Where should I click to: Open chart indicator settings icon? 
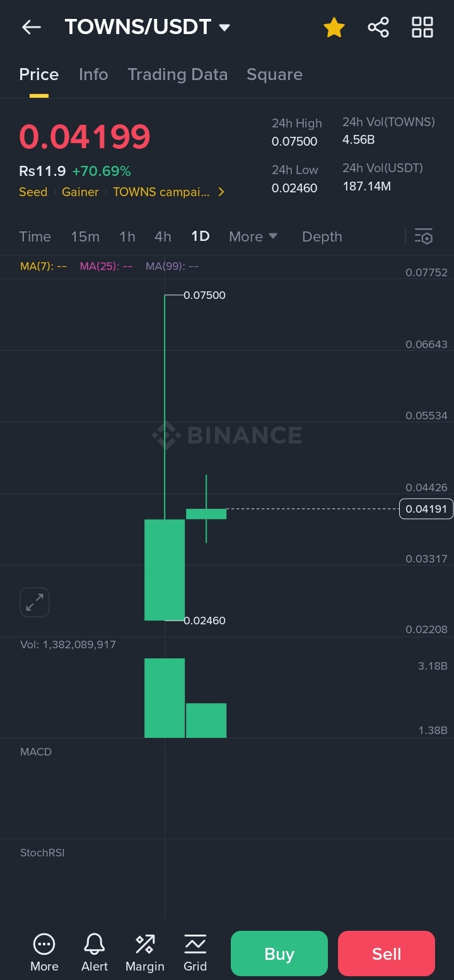[x=424, y=236]
